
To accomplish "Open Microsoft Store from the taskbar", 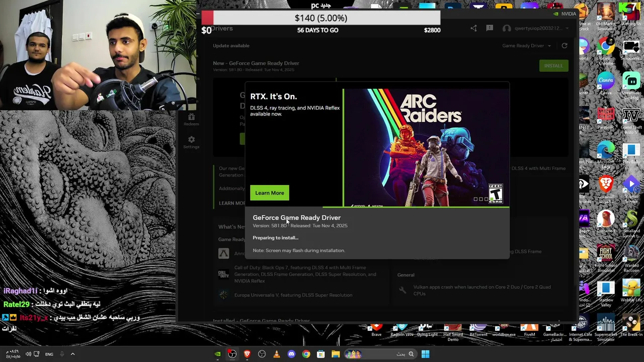I will click(x=320, y=354).
